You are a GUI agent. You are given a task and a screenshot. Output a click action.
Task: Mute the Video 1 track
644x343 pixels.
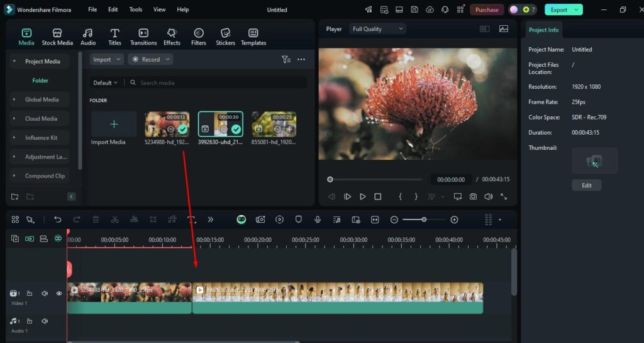click(45, 293)
